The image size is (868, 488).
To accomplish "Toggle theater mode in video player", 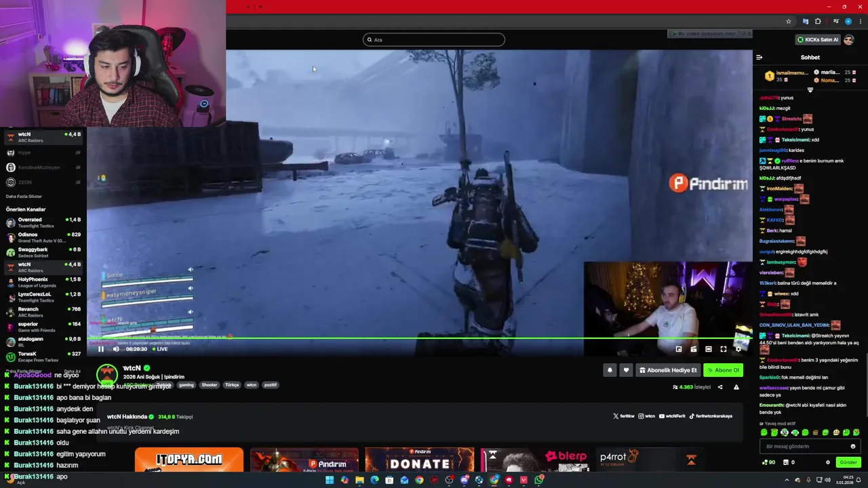I will pyautogui.click(x=709, y=349).
